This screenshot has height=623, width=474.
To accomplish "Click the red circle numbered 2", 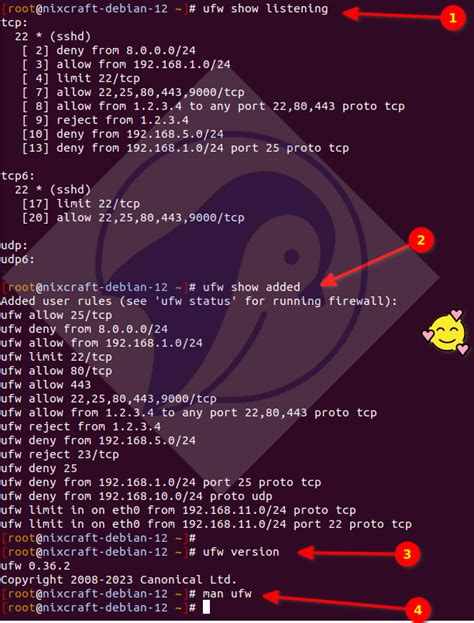I will 421,240.
